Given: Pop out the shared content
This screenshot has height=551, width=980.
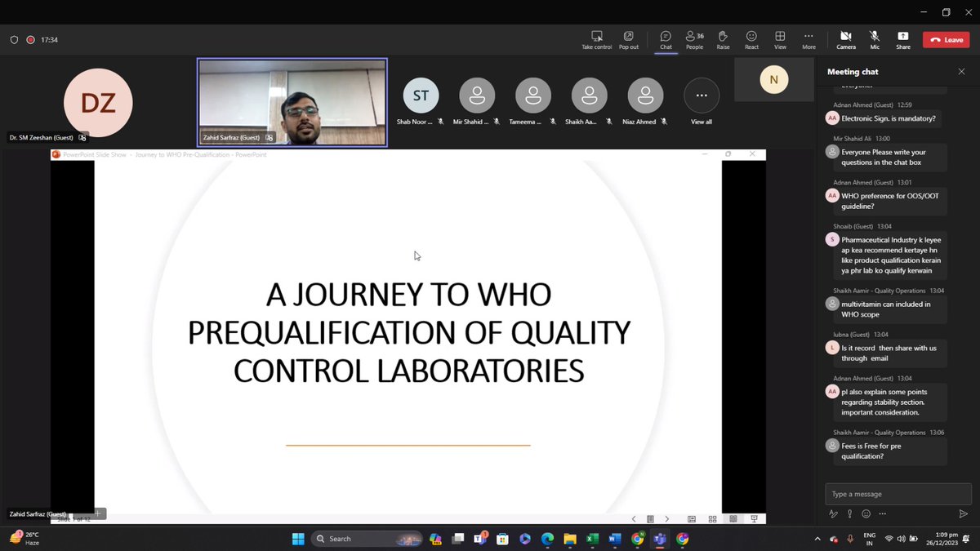Looking at the screenshot, I should 628,40.
